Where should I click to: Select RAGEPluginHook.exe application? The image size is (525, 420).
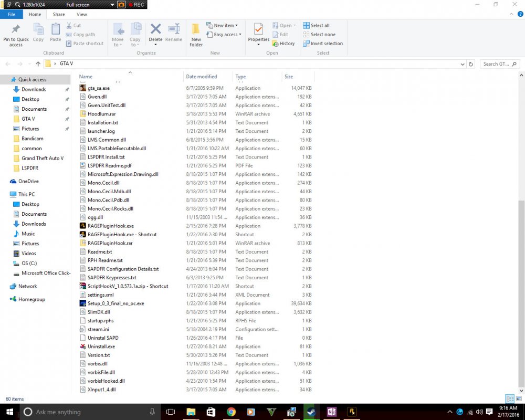point(110,226)
